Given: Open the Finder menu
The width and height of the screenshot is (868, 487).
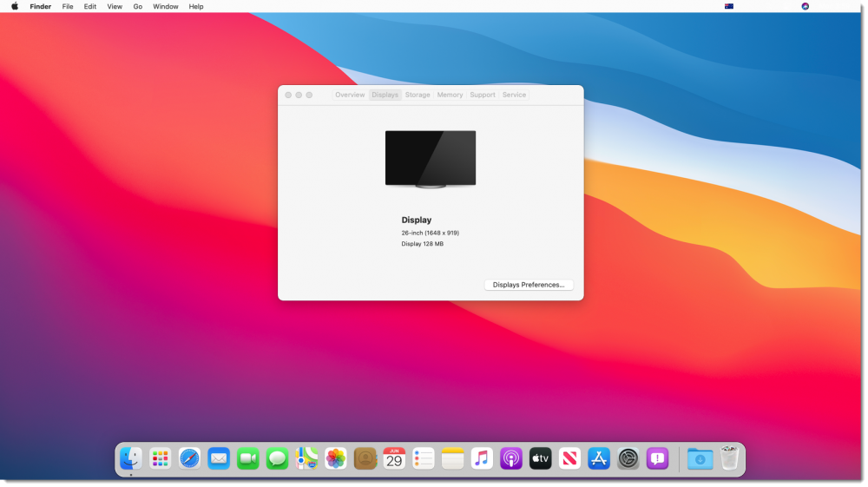Looking at the screenshot, I should (41, 7).
